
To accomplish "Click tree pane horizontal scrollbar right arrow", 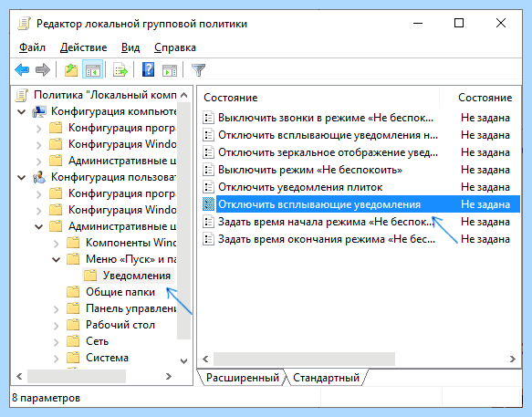I will 169,376.
